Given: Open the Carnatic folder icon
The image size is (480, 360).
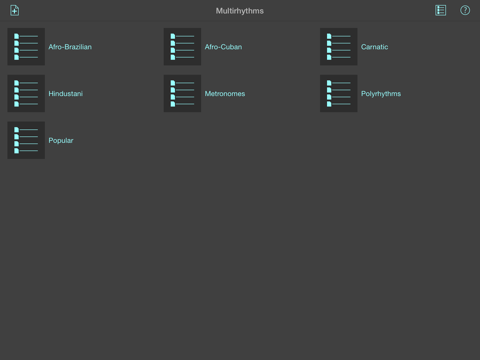Looking at the screenshot, I should click(339, 47).
